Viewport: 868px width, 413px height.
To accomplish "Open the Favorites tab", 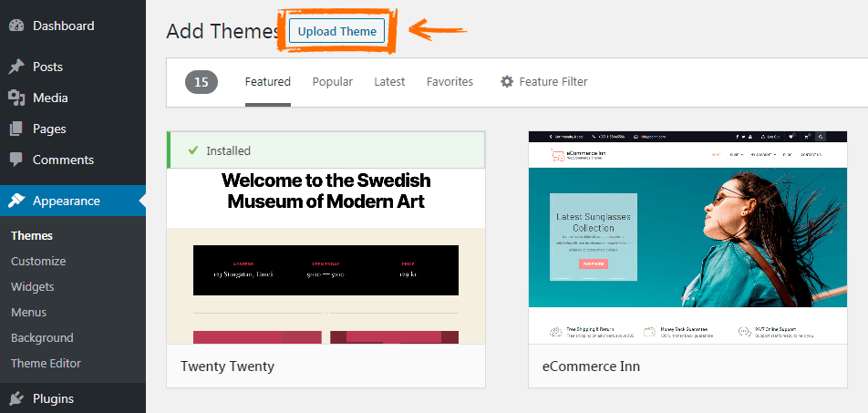I will [449, 82].
